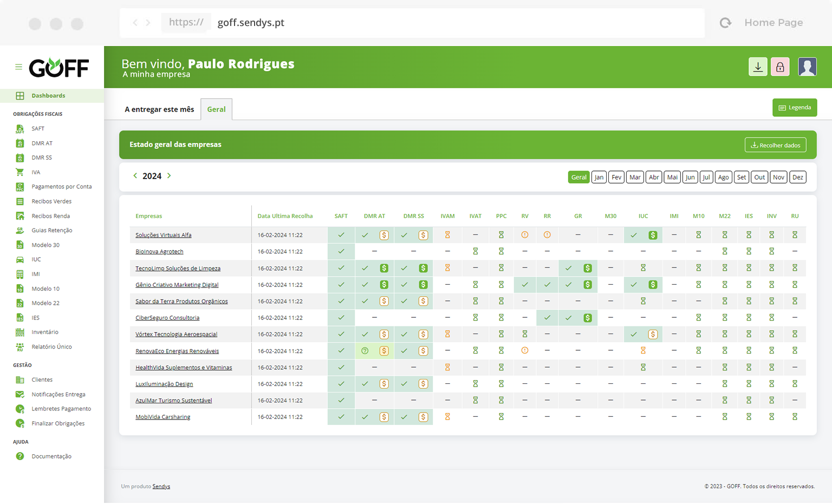Open BioInova Agrotech company link
The width and height of the screenshot is (832, 504).
click(x=159, y=252)
